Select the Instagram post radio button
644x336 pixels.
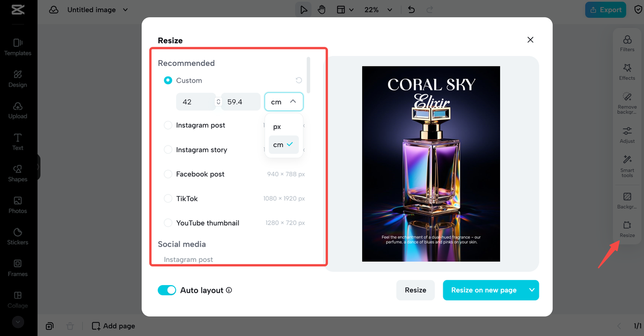coord(168,125)
